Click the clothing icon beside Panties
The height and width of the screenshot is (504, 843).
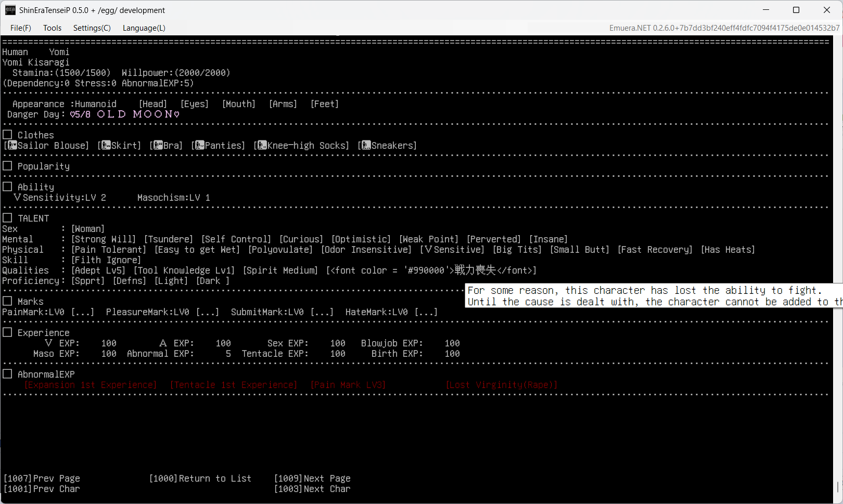(x=200, y=145)
